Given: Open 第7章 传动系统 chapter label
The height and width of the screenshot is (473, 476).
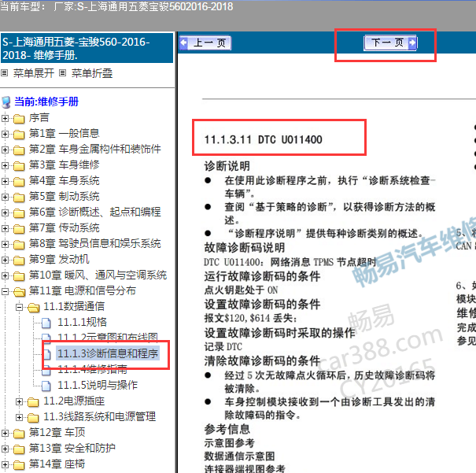Looking at the screenshot, I should pyautogui.click(x=64, y=227).
